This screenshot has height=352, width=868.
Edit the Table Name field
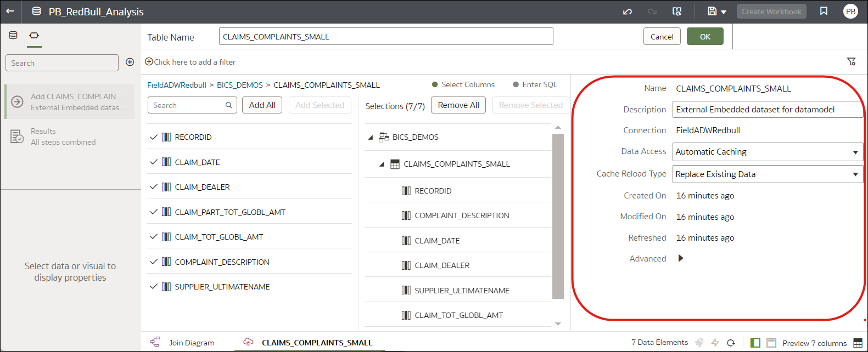[x=386, y=37]
